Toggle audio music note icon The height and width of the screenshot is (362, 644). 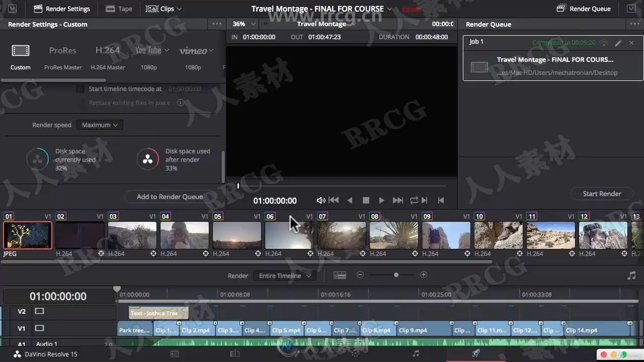coord(632,276)
